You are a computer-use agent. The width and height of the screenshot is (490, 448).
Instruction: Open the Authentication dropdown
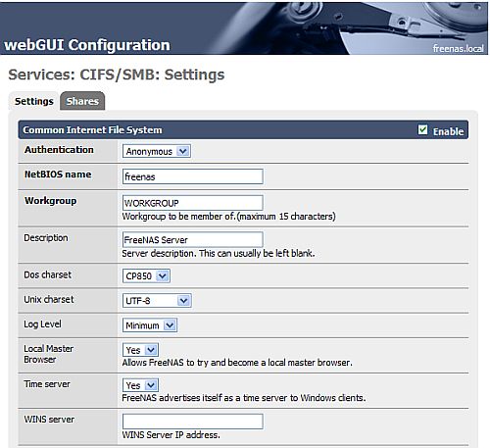(157, 151)
